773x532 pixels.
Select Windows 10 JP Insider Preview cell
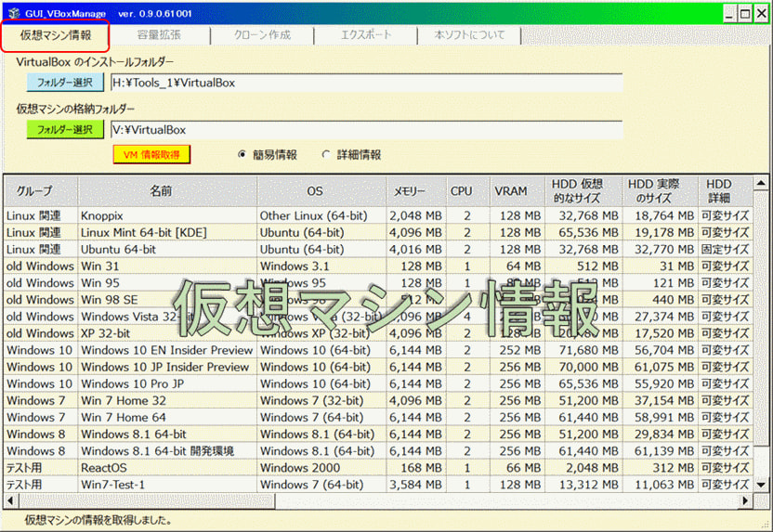click(167, 367)
